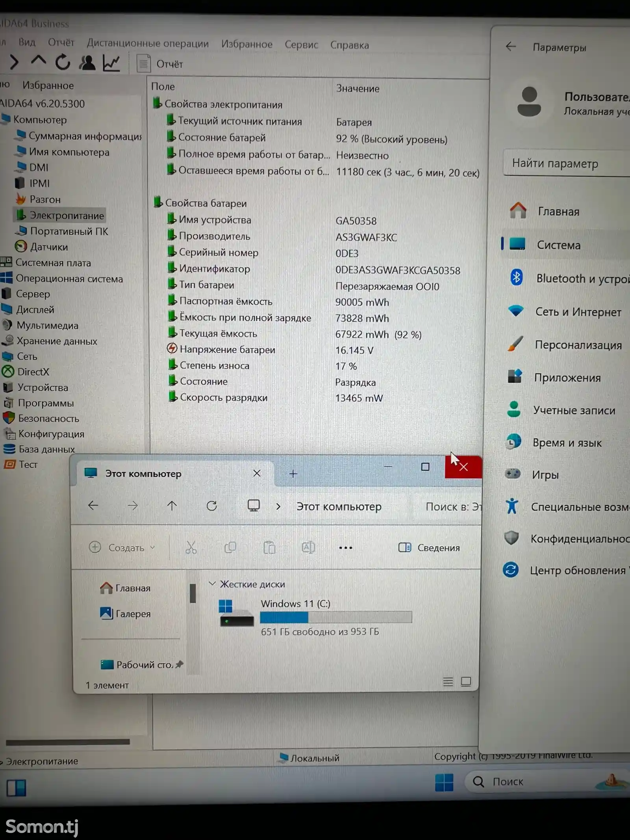Select Разгон tree item

[x=38, y=199]
